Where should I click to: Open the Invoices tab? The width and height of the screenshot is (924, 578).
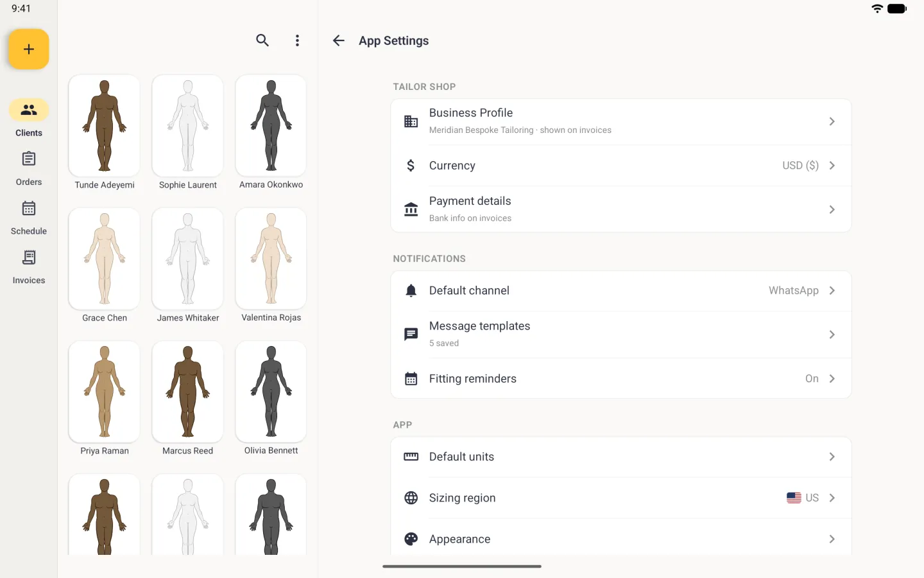tap(29, 267)
